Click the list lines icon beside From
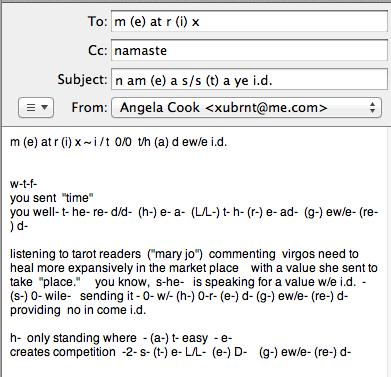 click(x=31, y=108)
